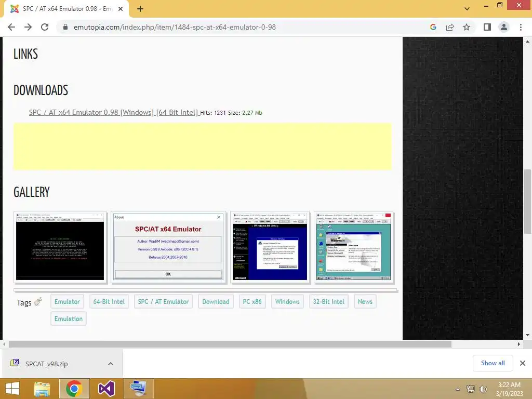Share this page icon

[450, 27]
